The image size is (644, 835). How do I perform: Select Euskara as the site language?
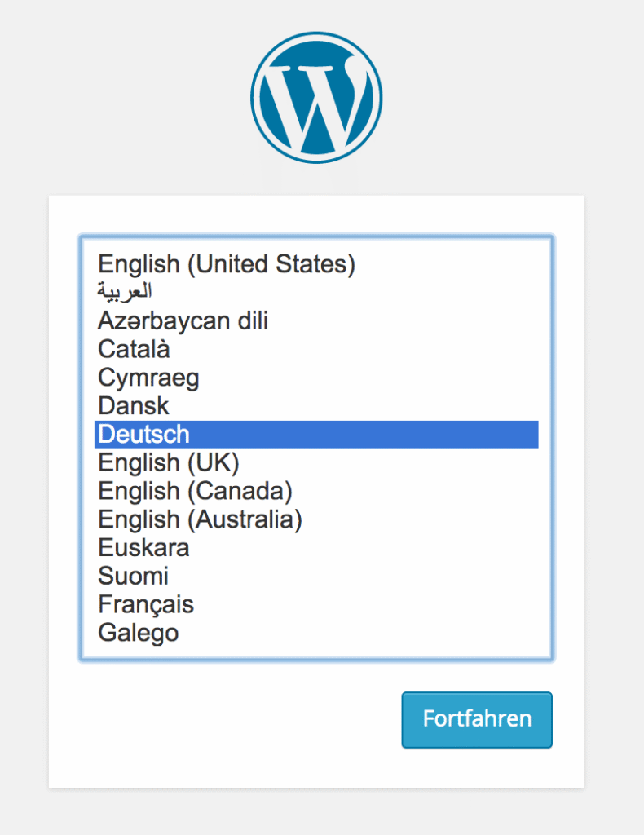tap(143, 547)
